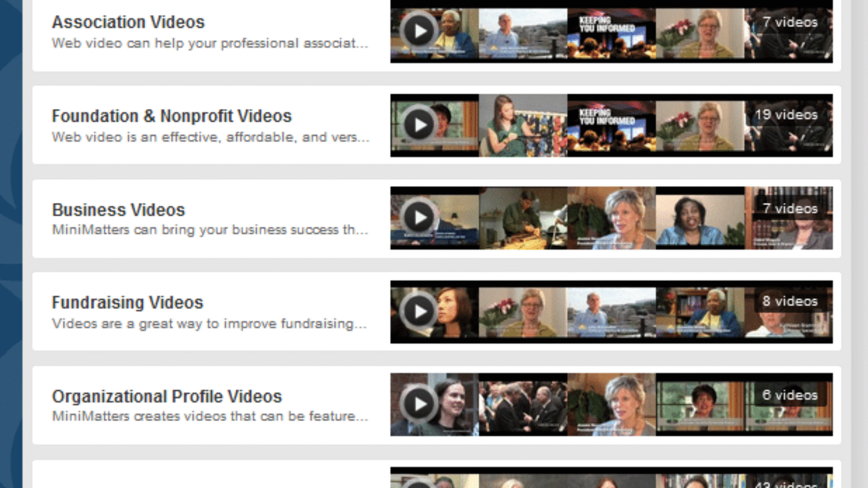Click the '19 videos' count badge

(786, 115)
